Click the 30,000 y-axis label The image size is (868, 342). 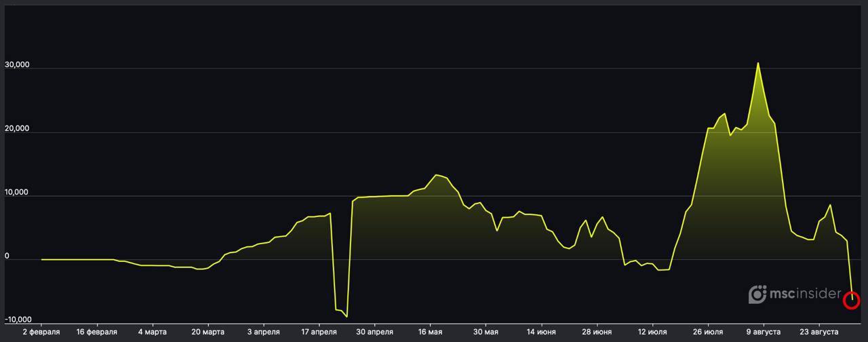click(17, 65)
